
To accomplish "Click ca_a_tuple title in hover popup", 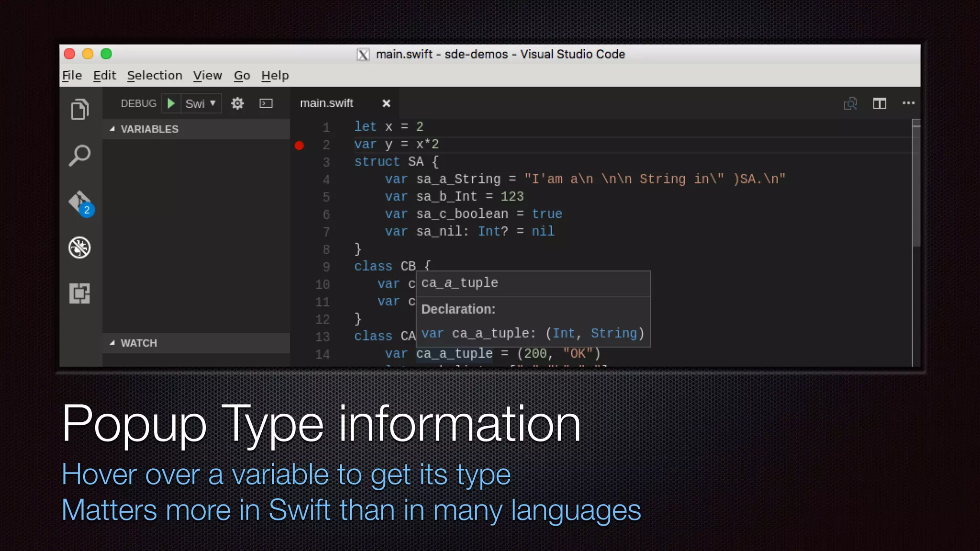I will [x=459, y=283].
